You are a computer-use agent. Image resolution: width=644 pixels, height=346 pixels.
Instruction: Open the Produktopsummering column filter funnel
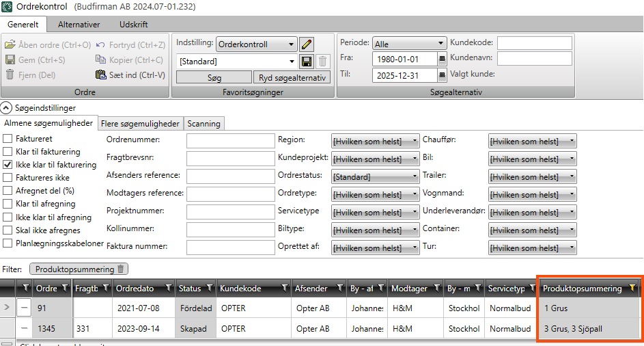[x=632, y=289]
